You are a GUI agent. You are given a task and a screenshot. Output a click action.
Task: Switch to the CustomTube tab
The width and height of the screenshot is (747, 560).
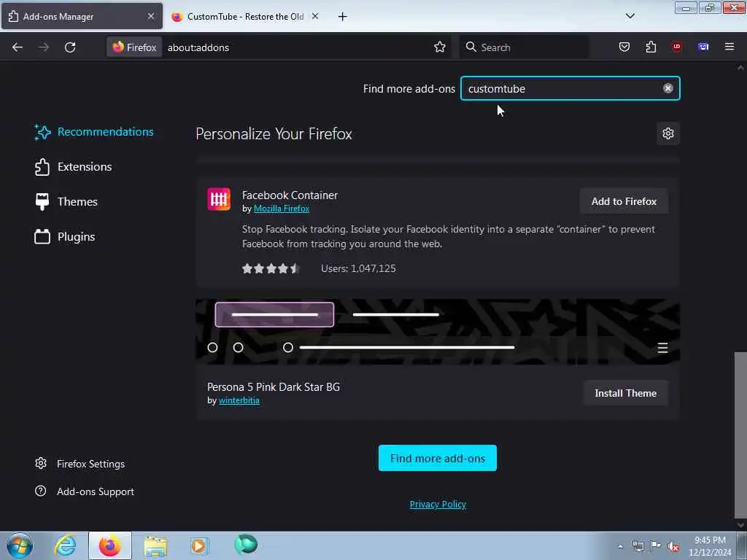[245, 16]
